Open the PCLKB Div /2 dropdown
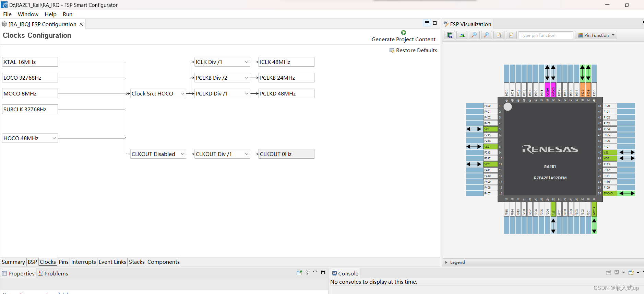Image resolution: width=644 pixels, height=294 pixels. pyautogui.click(x=222, y=78)
